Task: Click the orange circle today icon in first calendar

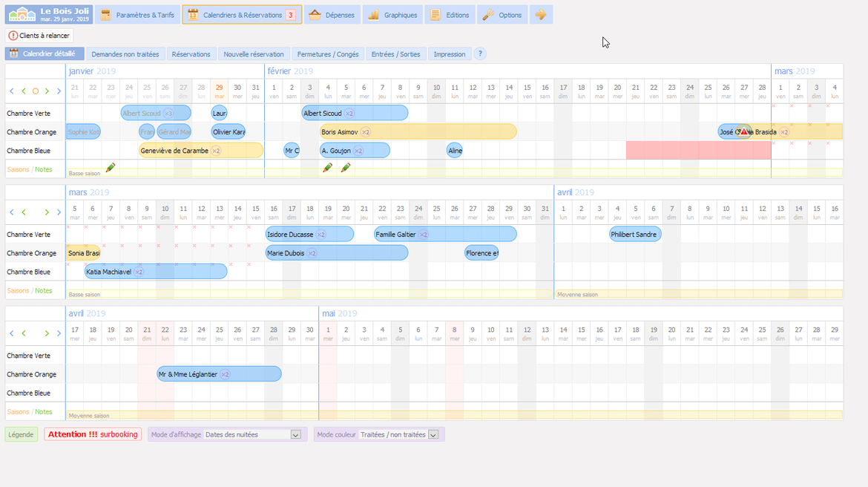Action: (x=35, y=91)
